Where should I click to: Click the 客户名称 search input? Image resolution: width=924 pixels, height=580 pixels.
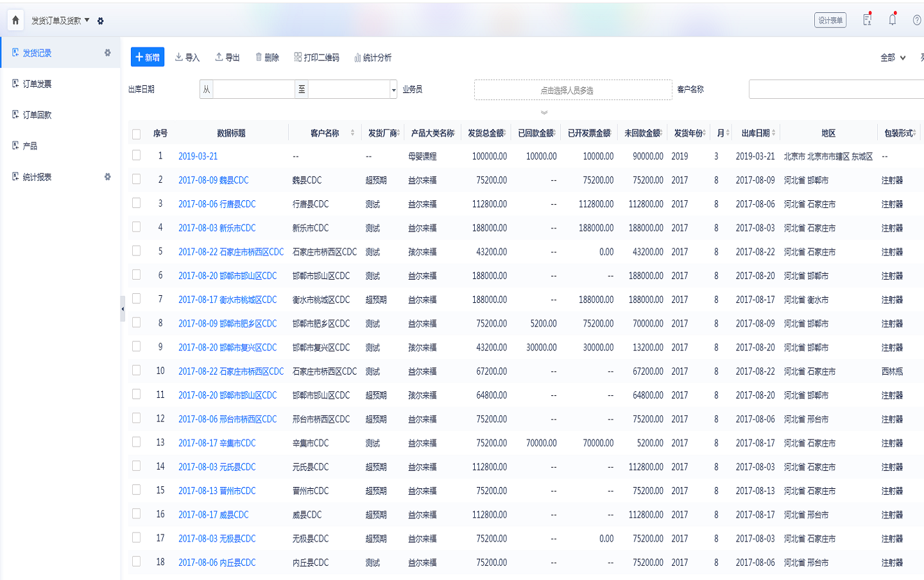836,89
